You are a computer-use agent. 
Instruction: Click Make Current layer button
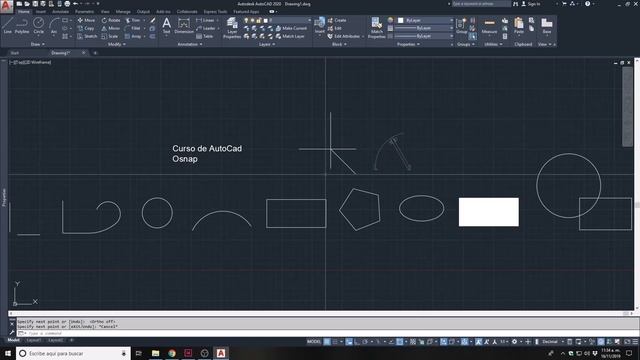pyautogui.click(x=291, y=28)
